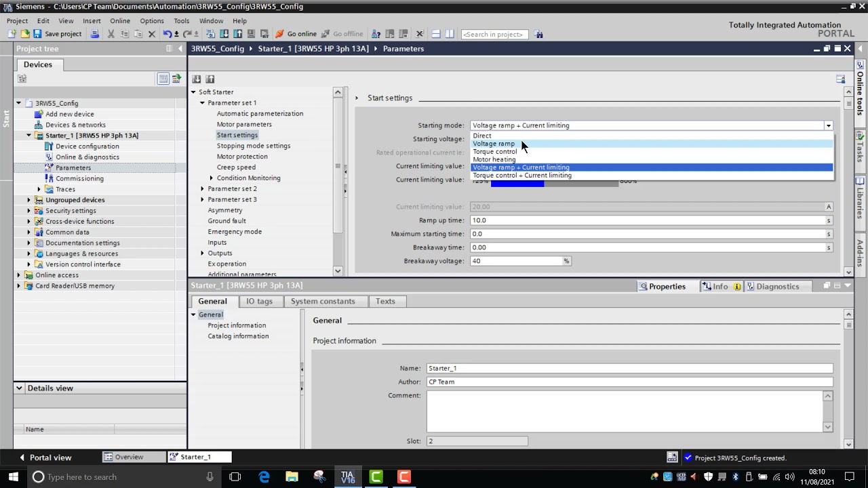Open Microsoft Edge from the taskbar
Image resolution: width=868 pixels, height=488 pixels.
coord(264,477)
